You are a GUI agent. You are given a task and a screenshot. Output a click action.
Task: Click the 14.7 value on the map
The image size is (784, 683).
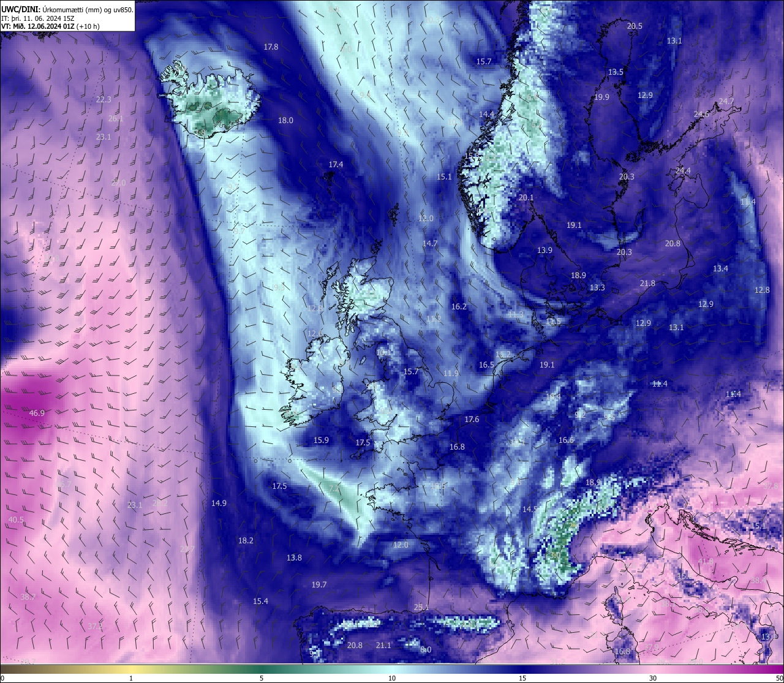430,244
